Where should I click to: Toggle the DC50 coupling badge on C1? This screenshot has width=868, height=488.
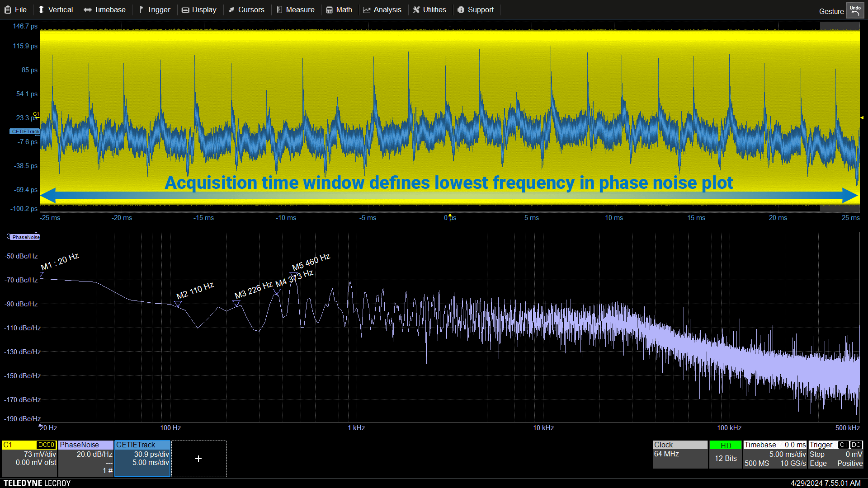point(46,445)
